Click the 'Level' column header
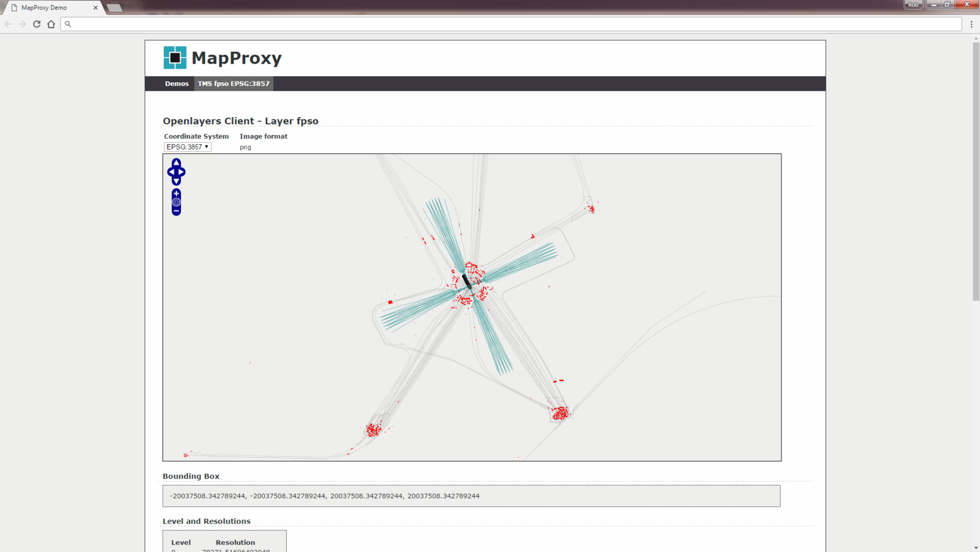 tap(181, 542)
